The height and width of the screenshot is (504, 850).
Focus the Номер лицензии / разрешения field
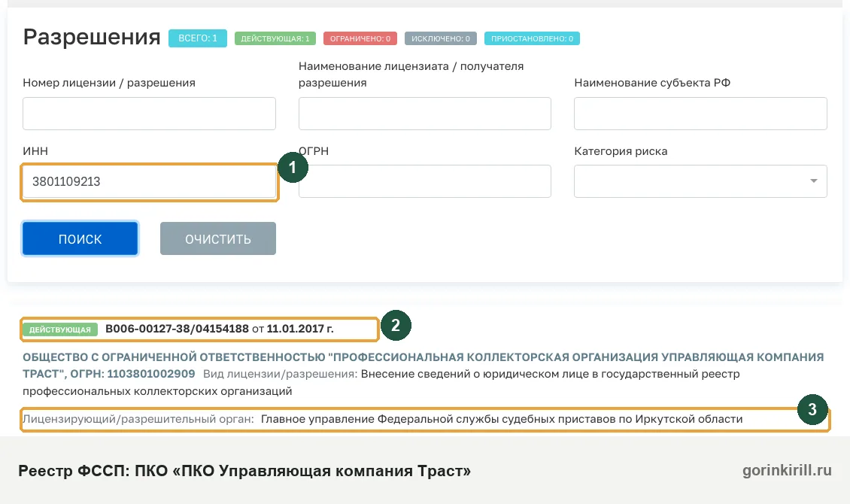click(149, 114)
